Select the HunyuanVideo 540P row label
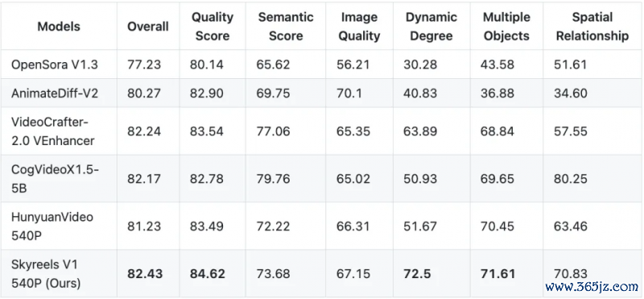Screen dimensions: 644x299 52,226
